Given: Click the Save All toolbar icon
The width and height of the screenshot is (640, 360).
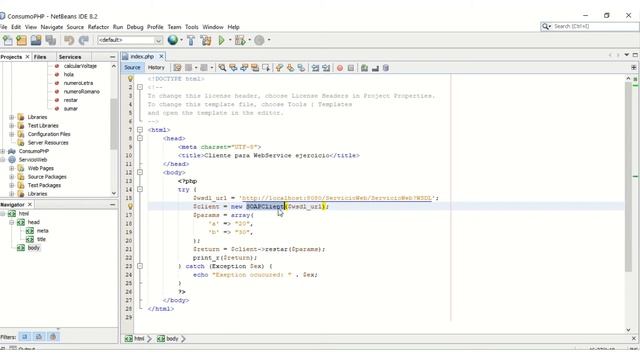Looking at the screenshot, I should pyautogui.click(x=51, y=40).
